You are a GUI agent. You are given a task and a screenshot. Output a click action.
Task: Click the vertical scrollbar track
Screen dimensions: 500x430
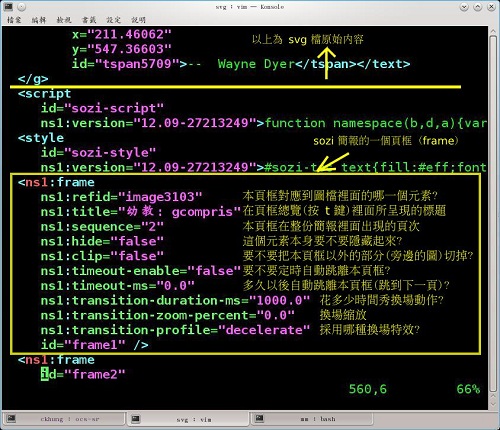(x=493, y=213)
